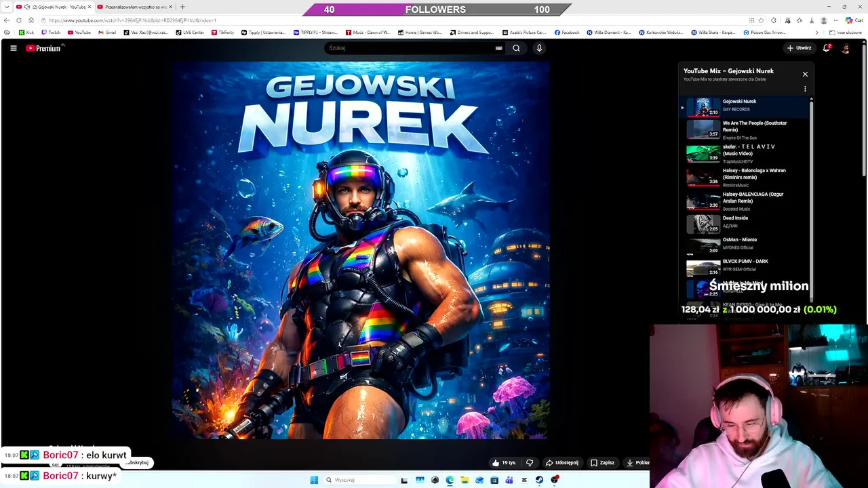Image resolution: width=868 pixels, height=488 pixels.
Task: Click the Windows taskbar Wyszukaj search box
Action: click(358, 480)
